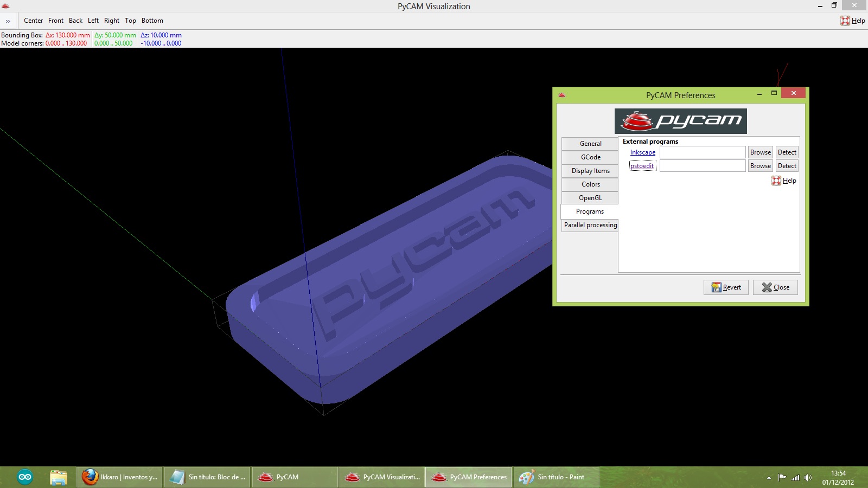The image size is (868, 488).
Task: Revert the preferences changes
Action: 726,287
